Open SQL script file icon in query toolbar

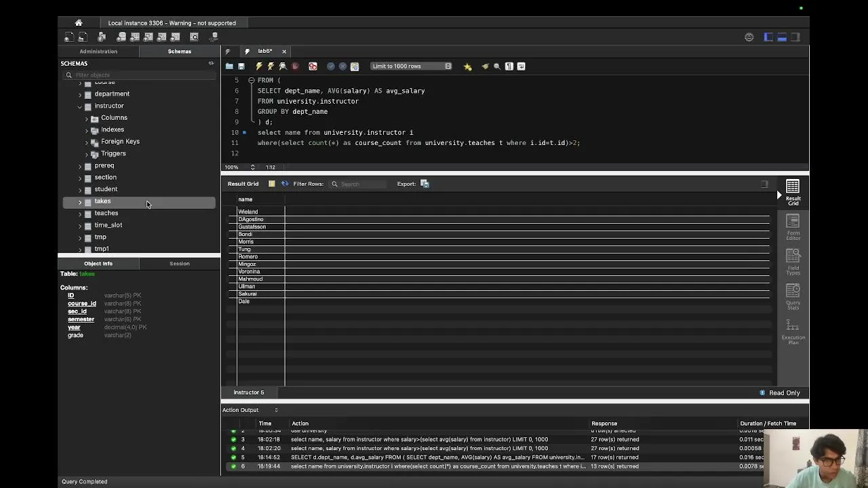coord(229,66)
